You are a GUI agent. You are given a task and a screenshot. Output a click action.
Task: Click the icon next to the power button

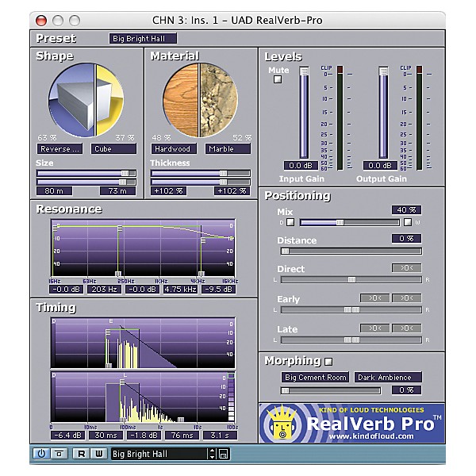click(59, 454)
